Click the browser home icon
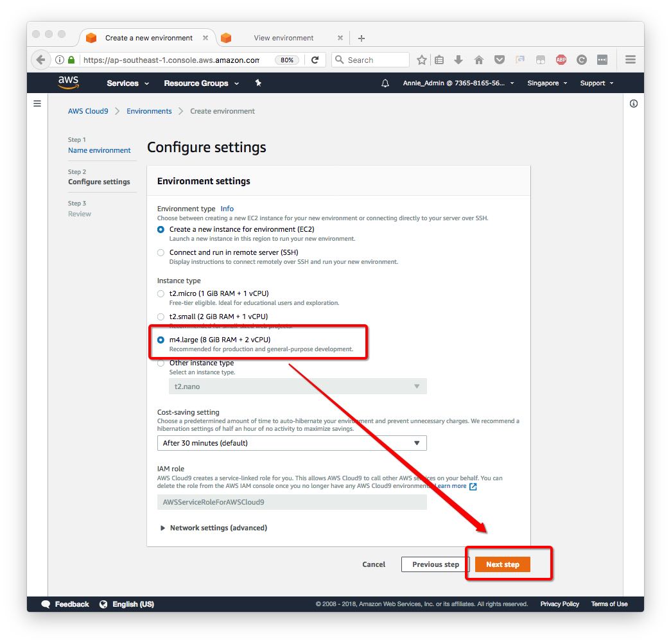 click(x=479, y=60)
